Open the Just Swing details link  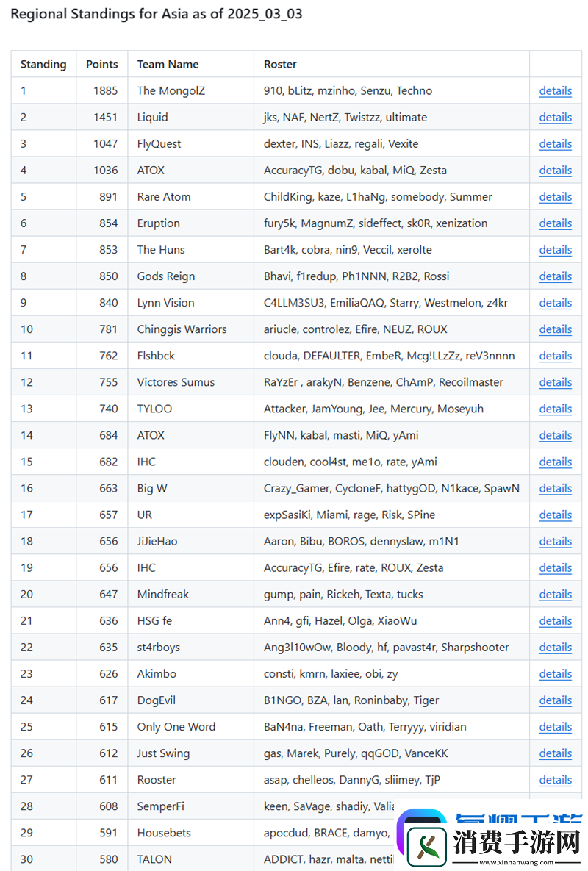coord(555,753)
